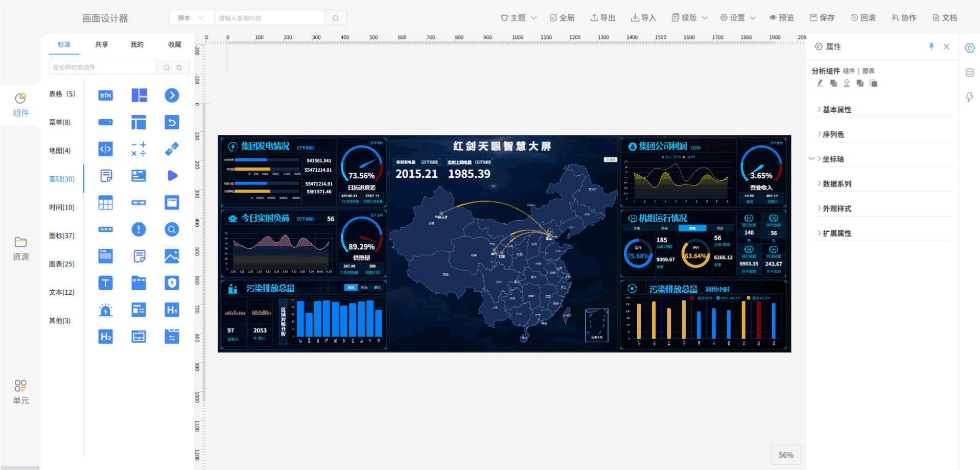
Task: Choose the shield lightning component icon
Action: pyautogui.click(x=172, y=283)
